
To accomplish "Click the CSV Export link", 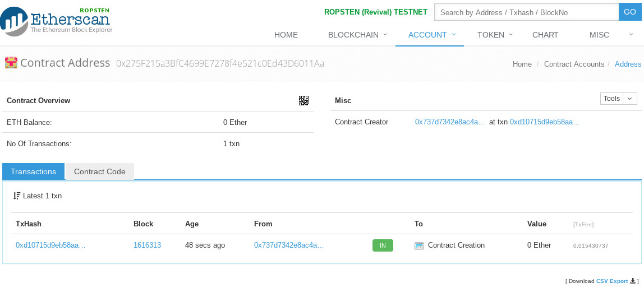I will [x=612, y=281].
